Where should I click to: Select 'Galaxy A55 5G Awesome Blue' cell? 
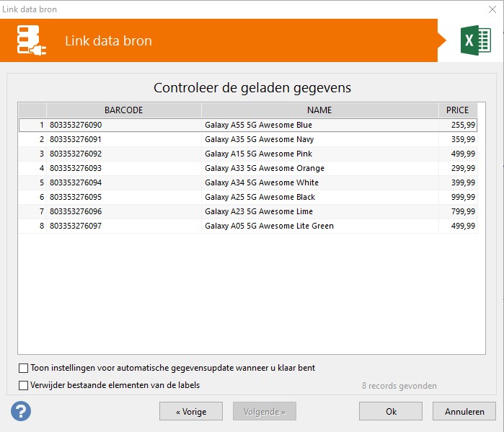320,125
